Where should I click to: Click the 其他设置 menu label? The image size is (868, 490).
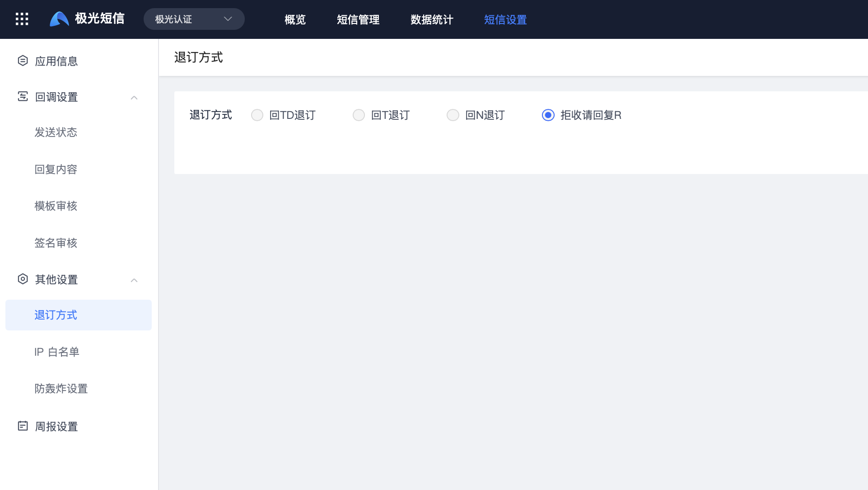click(x=56, y=280)
